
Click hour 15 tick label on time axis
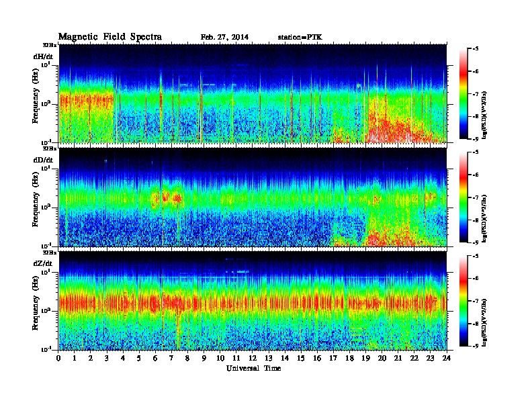click(301, 358)
